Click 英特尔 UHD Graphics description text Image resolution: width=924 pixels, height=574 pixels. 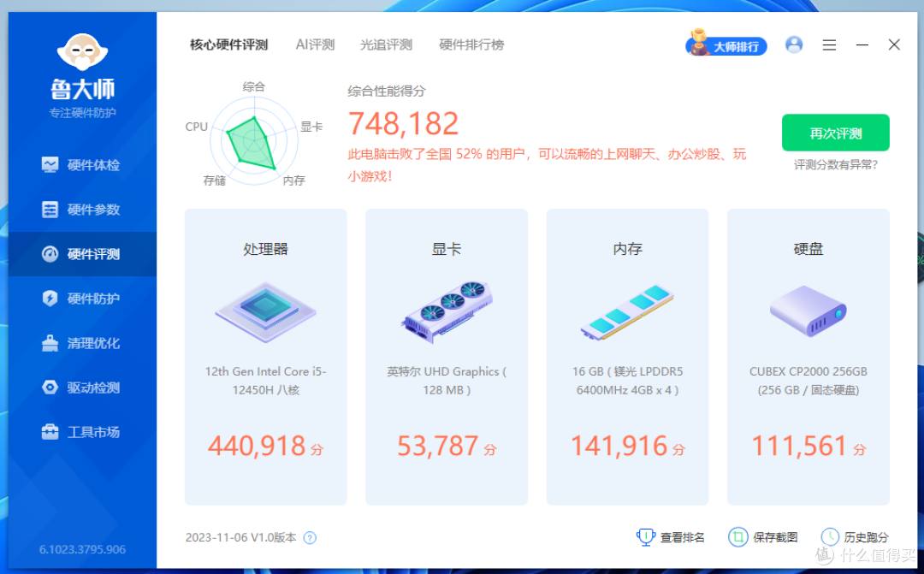tap(446, 381)
